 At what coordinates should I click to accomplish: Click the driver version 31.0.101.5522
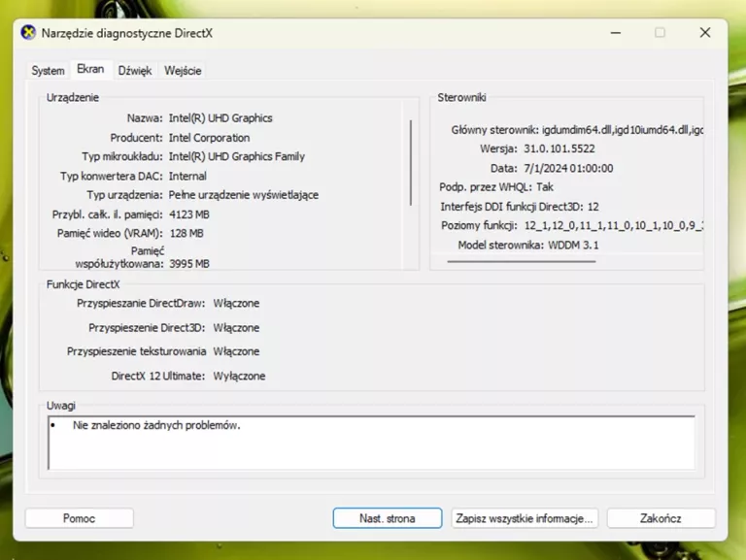[x=559, y=148]
